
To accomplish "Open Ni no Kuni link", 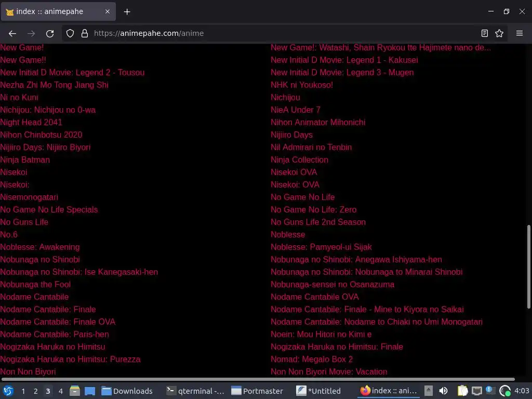I will coord(19,97).
